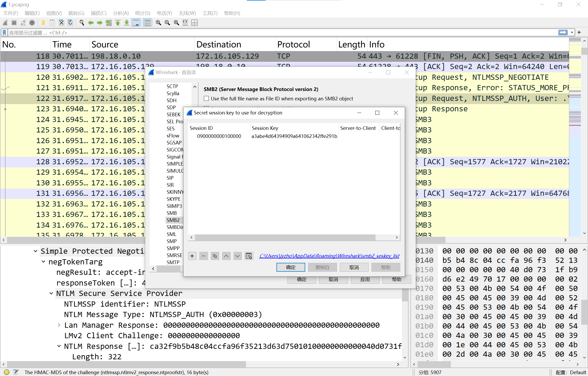
Task: Select packet 118 in the packet list
Action: [285, 56]
